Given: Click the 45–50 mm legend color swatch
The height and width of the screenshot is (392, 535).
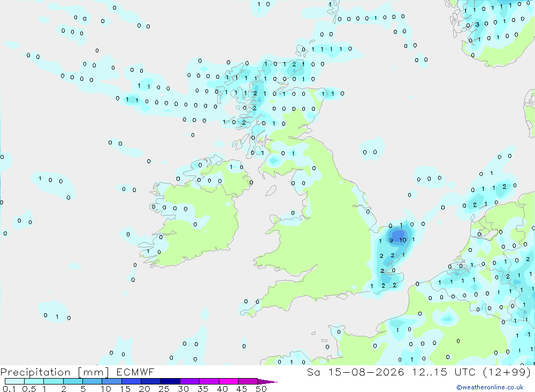Looking at the screenshot, I should coord(248,381).
